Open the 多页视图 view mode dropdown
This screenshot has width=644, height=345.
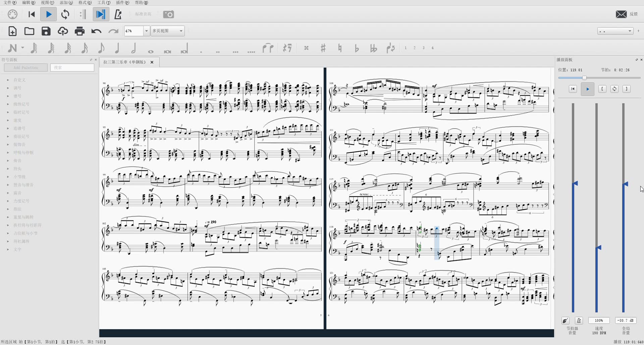pos(168,31)
